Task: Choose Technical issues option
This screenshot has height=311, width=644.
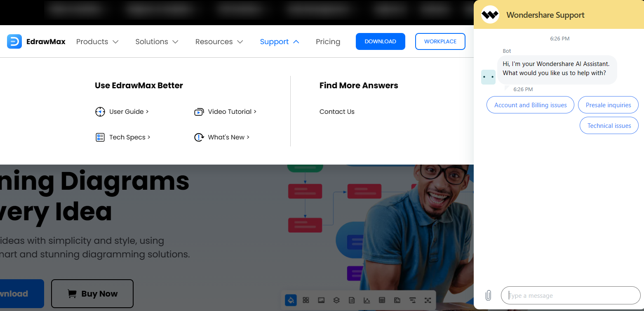Action: click(x=609, y=126)
